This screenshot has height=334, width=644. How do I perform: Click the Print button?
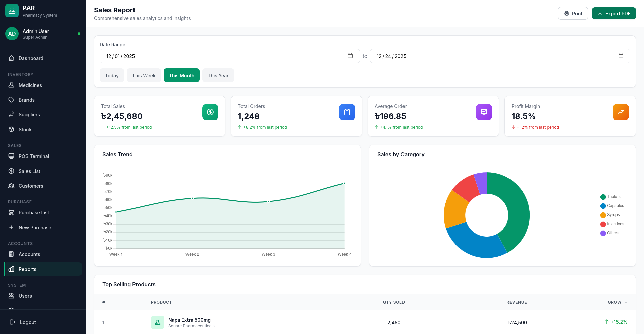(x=573, y=13)
